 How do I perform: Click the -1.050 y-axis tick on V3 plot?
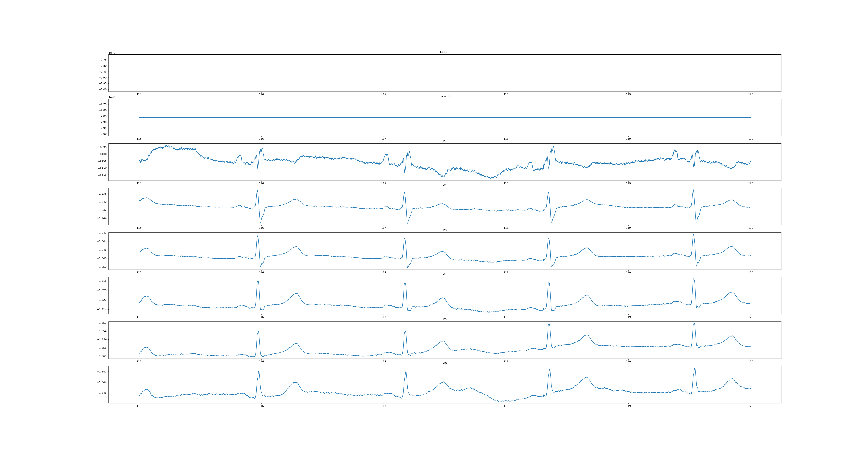(x=102, y=267)
